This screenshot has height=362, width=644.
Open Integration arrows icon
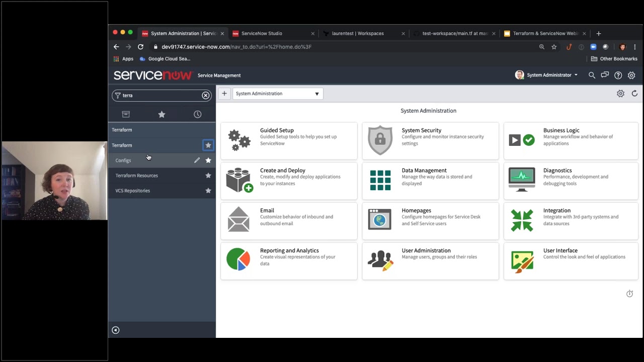(x=522, y=220)
